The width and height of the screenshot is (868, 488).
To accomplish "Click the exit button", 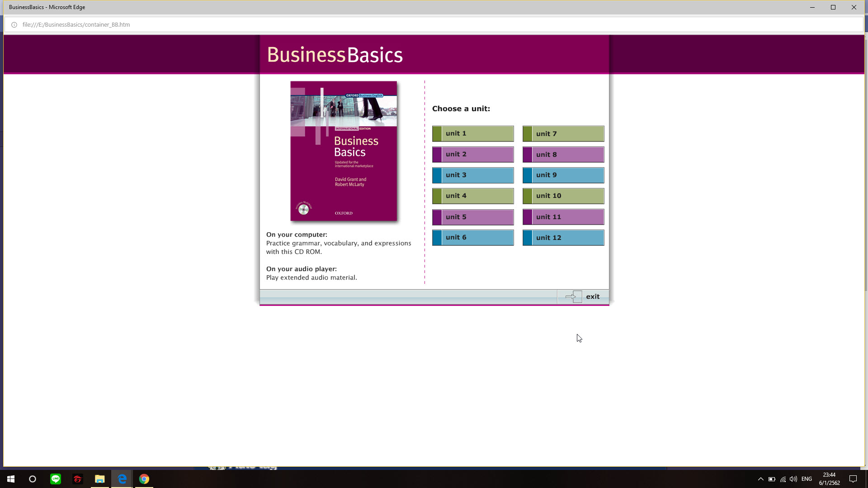I will [x=583, y=297].
